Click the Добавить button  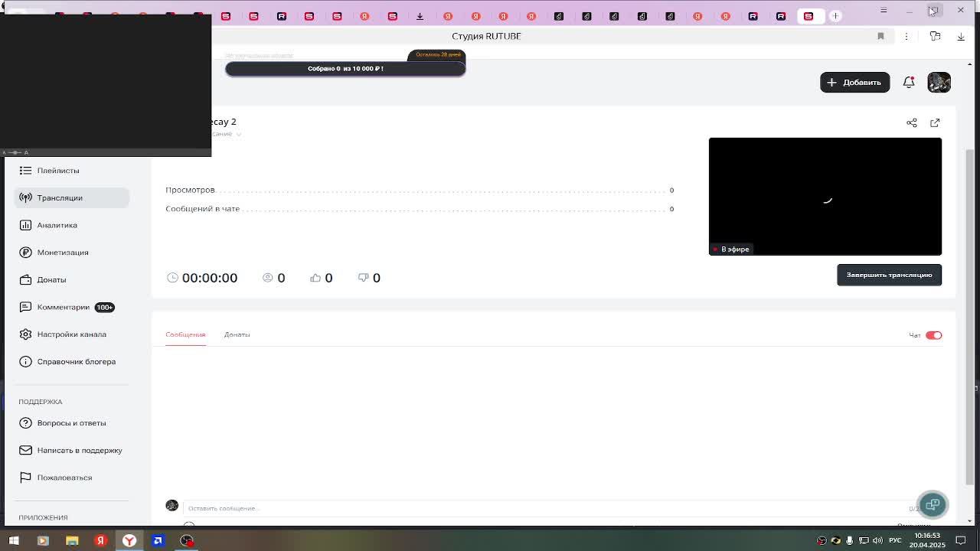click(854, 82)
